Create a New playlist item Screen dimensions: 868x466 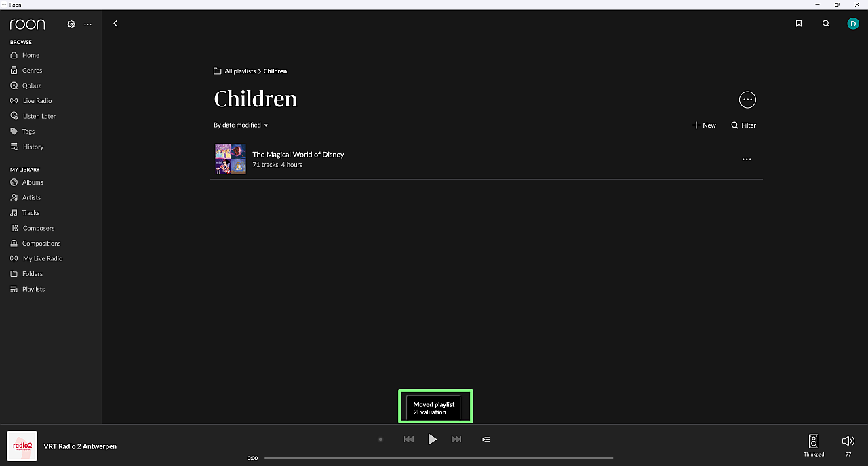704,125
